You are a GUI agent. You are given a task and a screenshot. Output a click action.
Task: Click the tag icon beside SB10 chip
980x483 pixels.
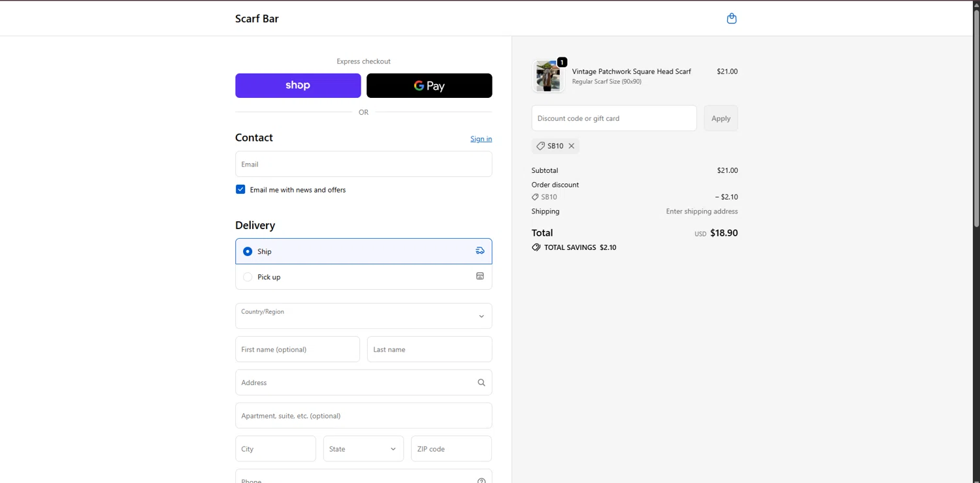[540, 146]
